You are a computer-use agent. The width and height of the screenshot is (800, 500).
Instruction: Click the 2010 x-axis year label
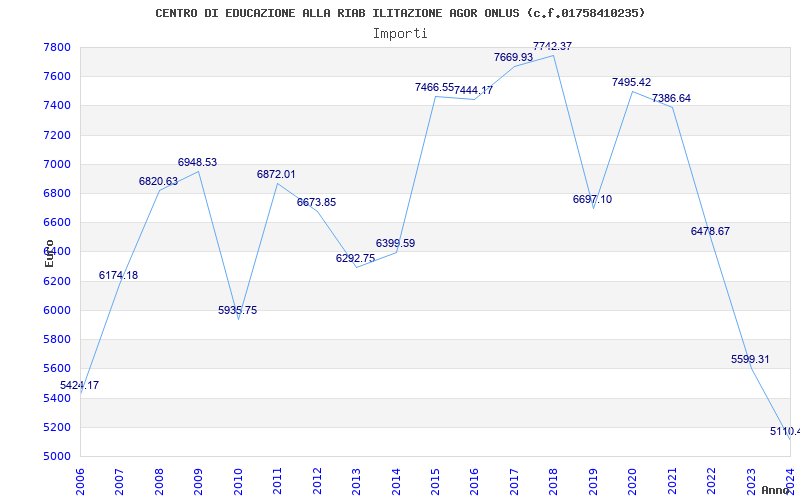[238, 482]
